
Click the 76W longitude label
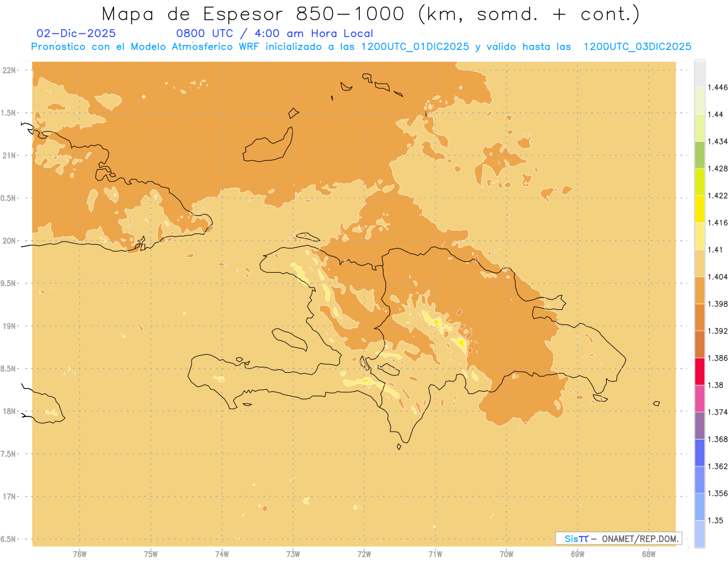pos(79,554)
